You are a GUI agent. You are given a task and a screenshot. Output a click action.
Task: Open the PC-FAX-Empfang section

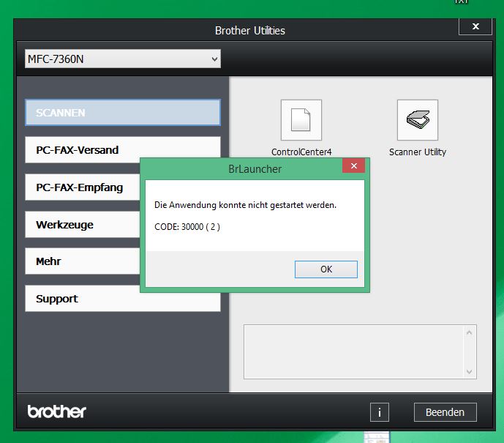coord(80,187)
